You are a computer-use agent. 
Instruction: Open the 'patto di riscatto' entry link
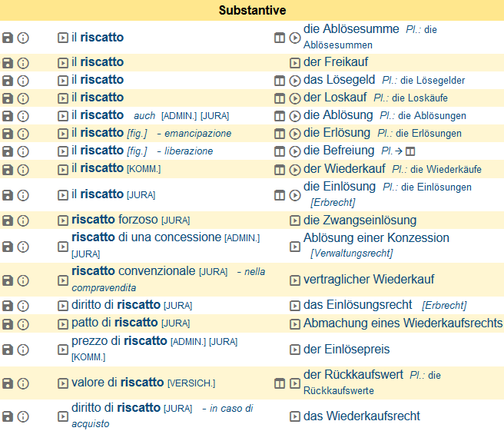(x=114, y=323)
